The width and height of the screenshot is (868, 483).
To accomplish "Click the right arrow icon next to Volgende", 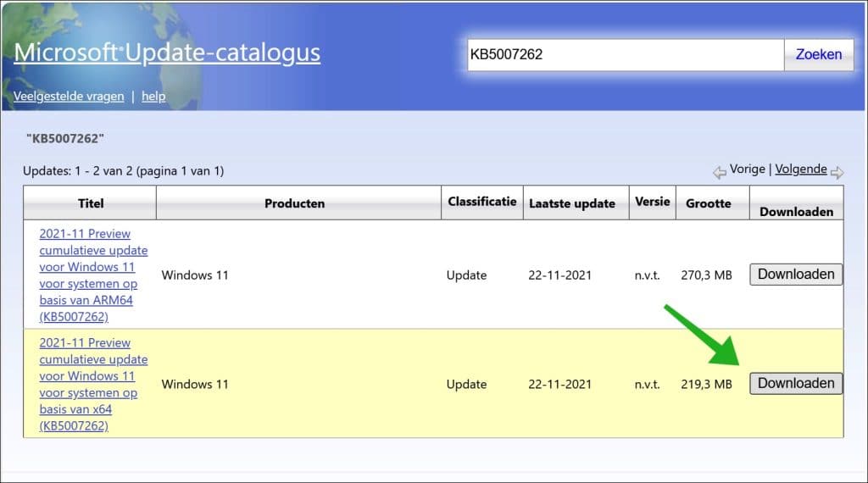I will (837, 173).
